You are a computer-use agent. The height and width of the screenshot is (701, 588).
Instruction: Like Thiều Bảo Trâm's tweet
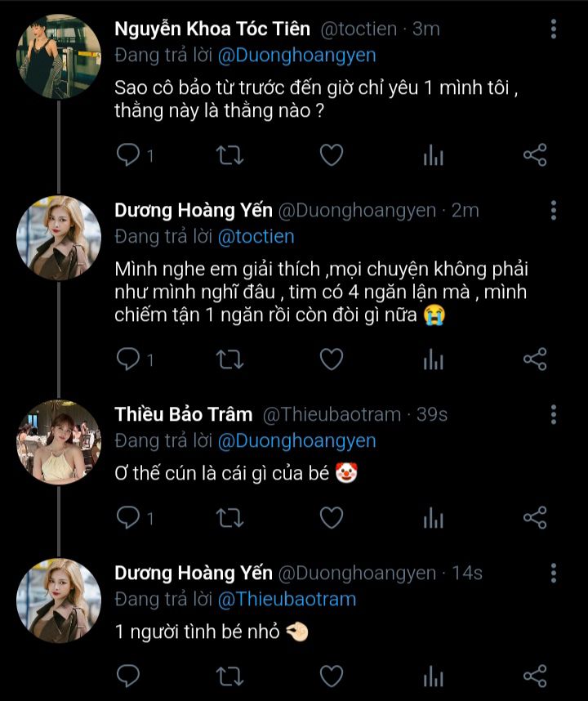pos(331,517)
